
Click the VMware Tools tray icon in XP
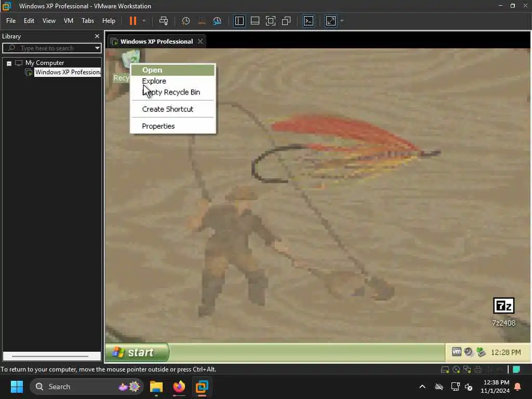click(457, 352)
